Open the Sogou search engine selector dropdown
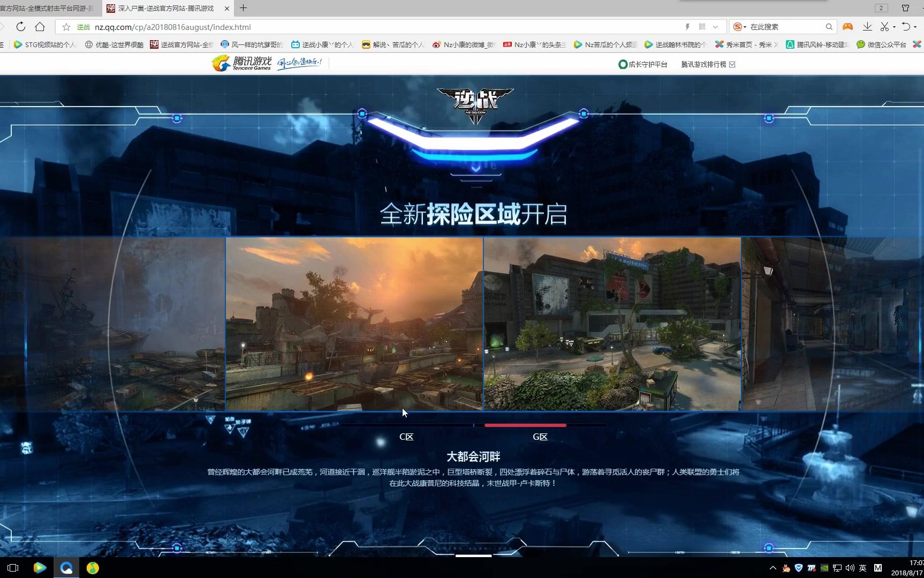 (x=739, y=27)
